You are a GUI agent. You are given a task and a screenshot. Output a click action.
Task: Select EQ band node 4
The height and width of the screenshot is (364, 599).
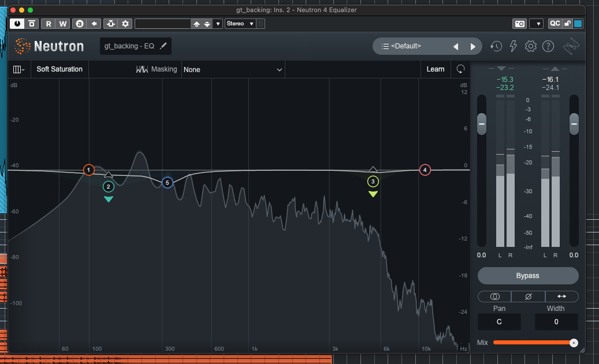(425, 170)
